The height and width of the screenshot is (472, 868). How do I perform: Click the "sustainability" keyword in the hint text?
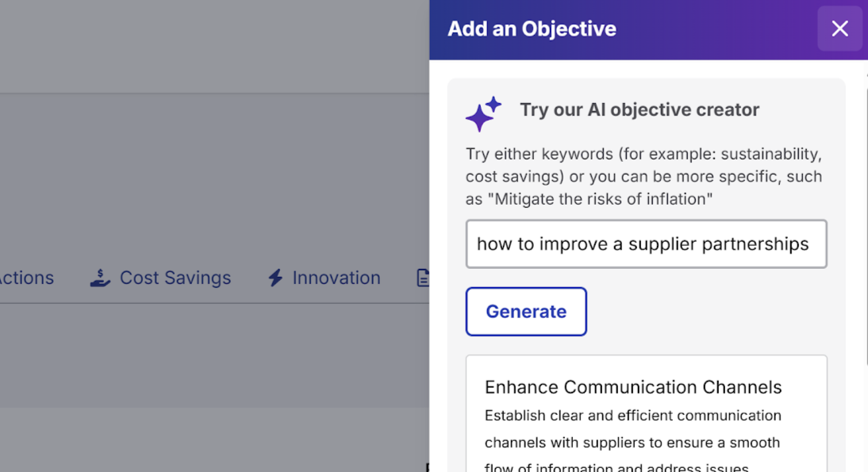pyautogui.click(x=769, y=153)
